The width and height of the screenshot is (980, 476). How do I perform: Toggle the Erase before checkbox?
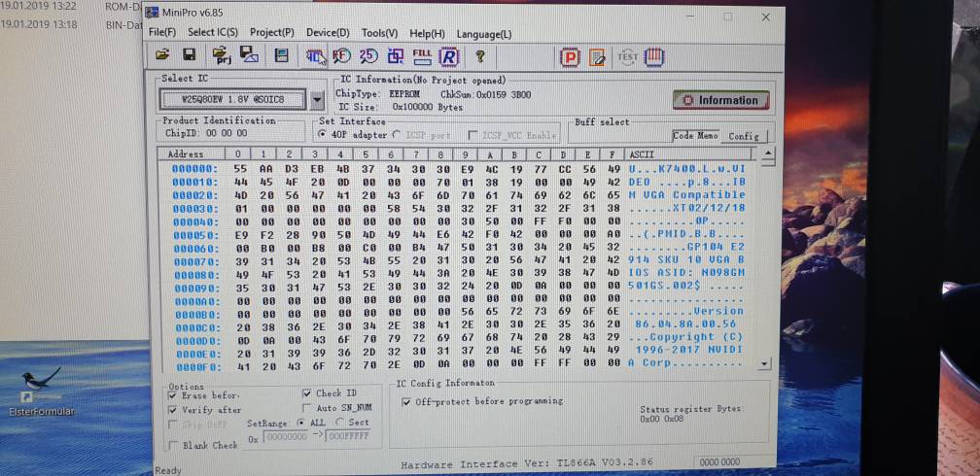173,395
